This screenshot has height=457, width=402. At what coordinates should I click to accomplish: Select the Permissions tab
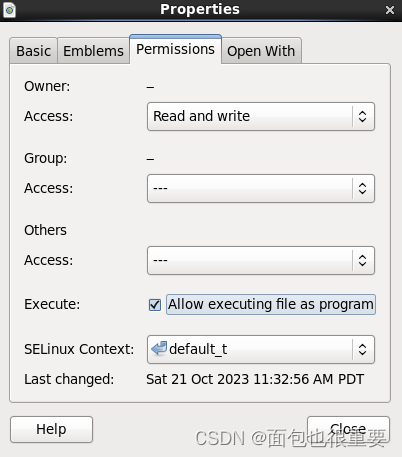pyautogui.click(x=175, y=49)
